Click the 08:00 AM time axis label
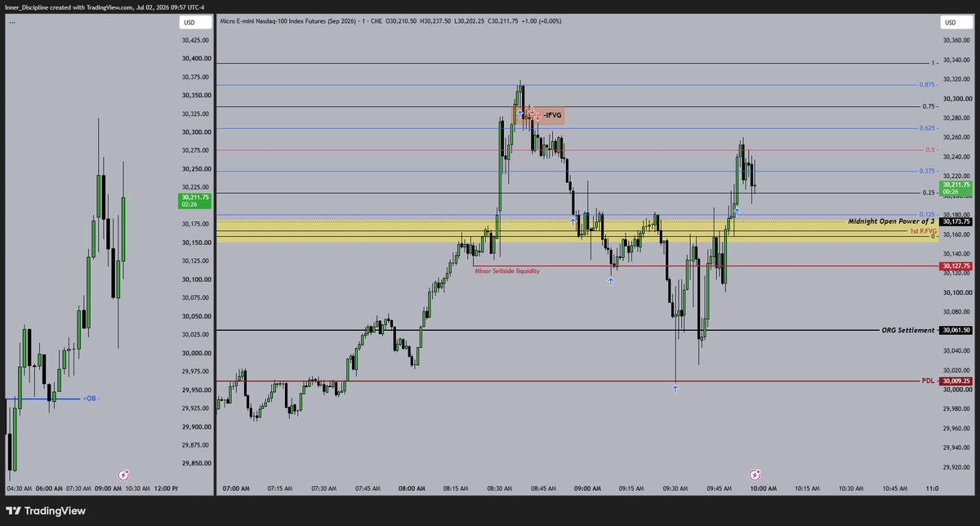Screen dimensions: 980x526 point(412,488)
